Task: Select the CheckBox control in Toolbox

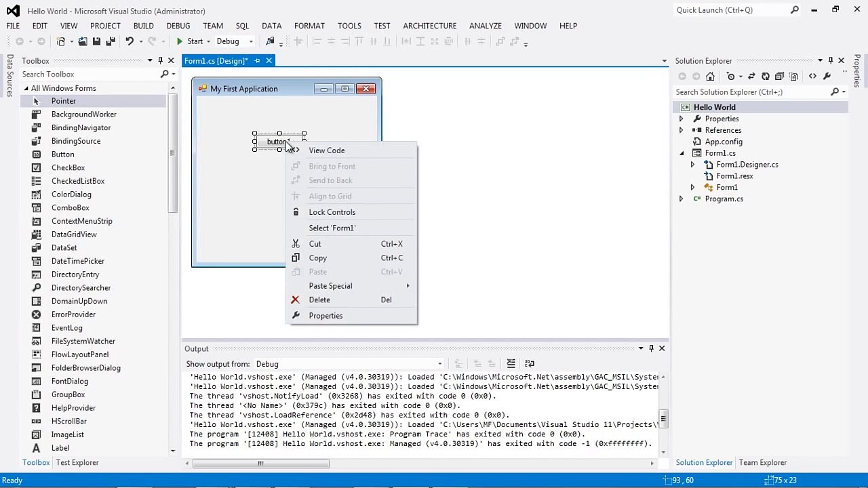Action: tap(68, 167)
